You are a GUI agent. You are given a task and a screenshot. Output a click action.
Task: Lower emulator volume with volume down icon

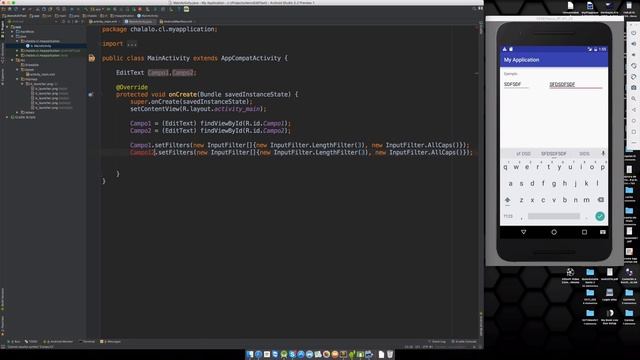pyautogui.click(x=633, y=55)
